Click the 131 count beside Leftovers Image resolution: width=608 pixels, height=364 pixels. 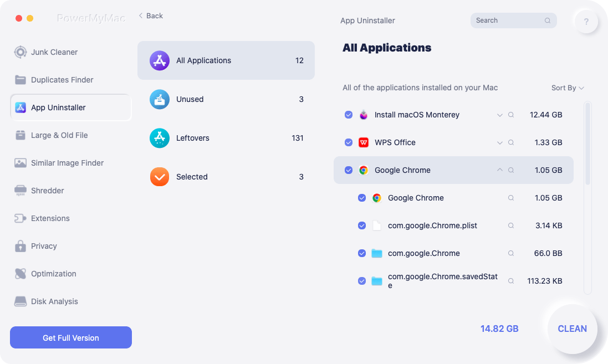[x=298, y=138]
